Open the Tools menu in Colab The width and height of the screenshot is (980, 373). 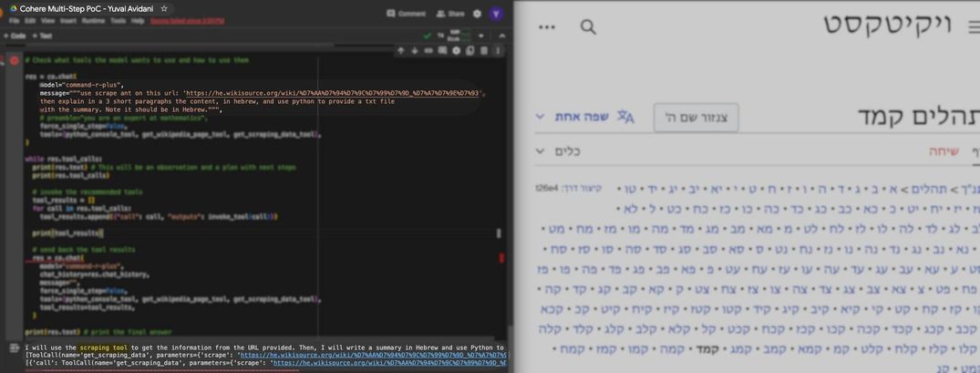tap(119, 21)
